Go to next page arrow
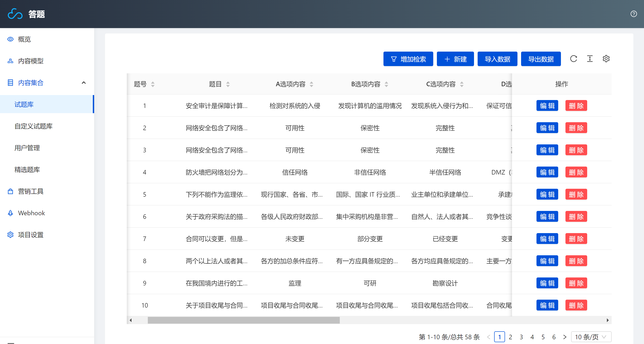 (x=565, y=337)
